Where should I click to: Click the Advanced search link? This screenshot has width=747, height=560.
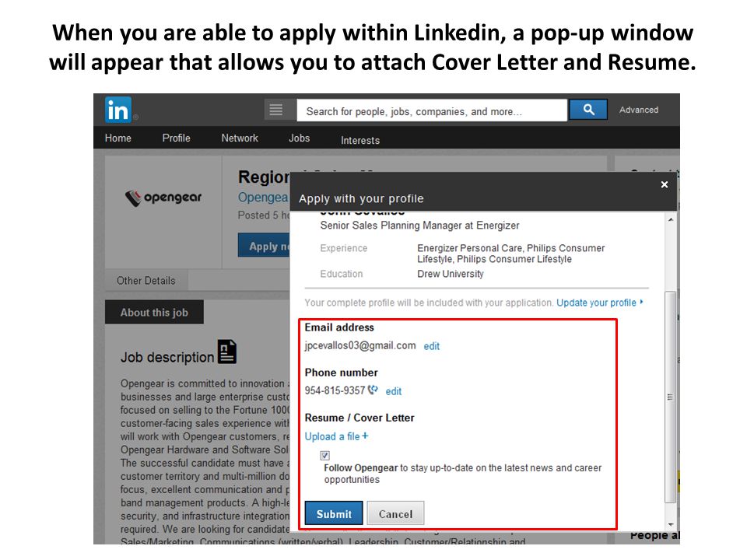coord(639,110)
